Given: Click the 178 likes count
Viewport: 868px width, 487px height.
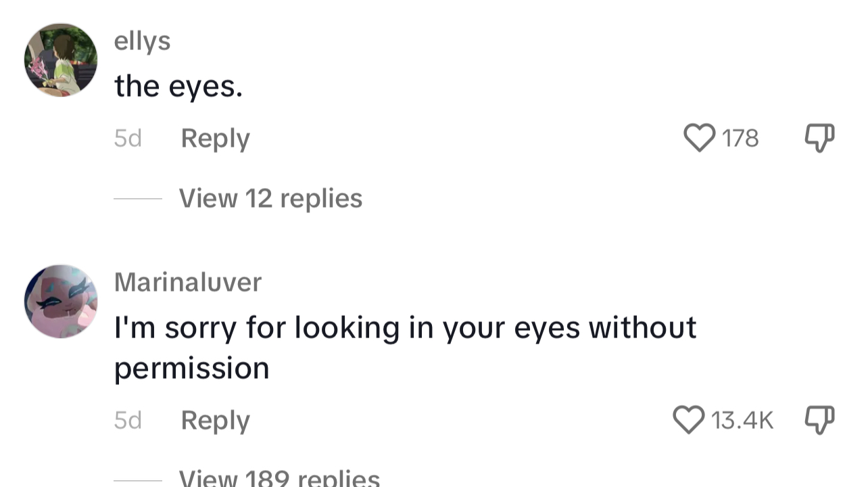Looking at the screenshot, I should [x=740, y=139].
